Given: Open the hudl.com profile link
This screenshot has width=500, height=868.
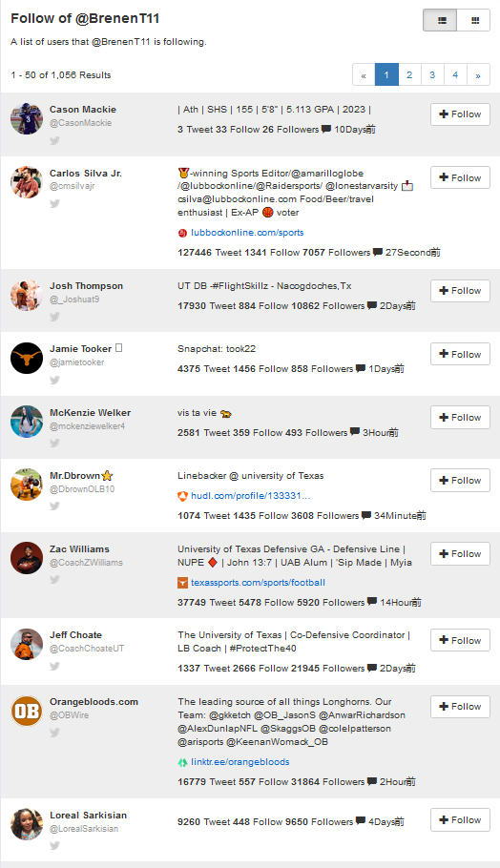Looking at the screenshot, I should [x=250, y=496].
